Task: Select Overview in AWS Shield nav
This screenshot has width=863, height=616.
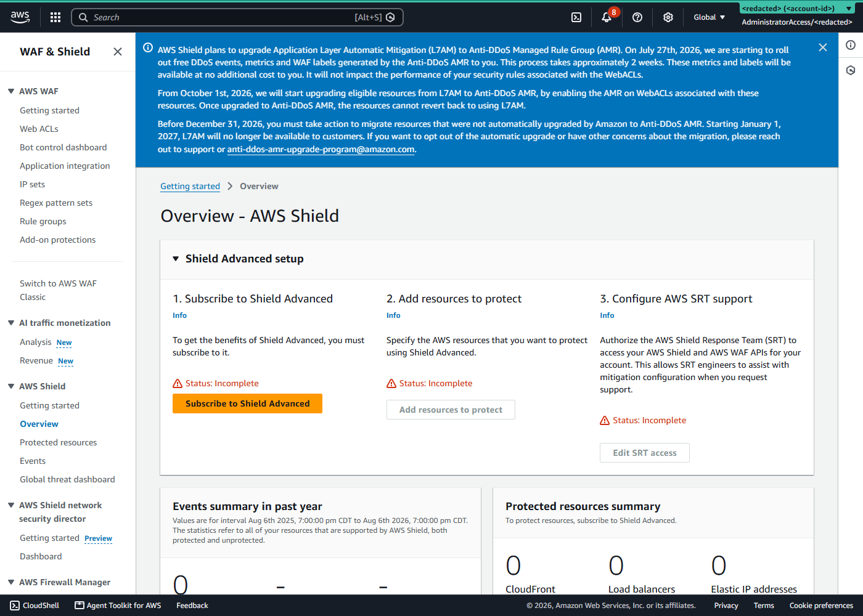Action: coord(39,424)
